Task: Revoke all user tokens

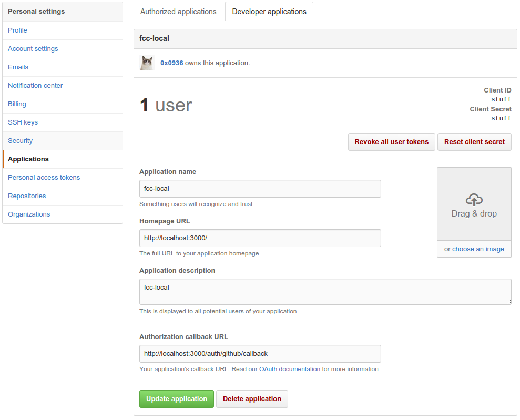Action: click(x=391, y=142)
